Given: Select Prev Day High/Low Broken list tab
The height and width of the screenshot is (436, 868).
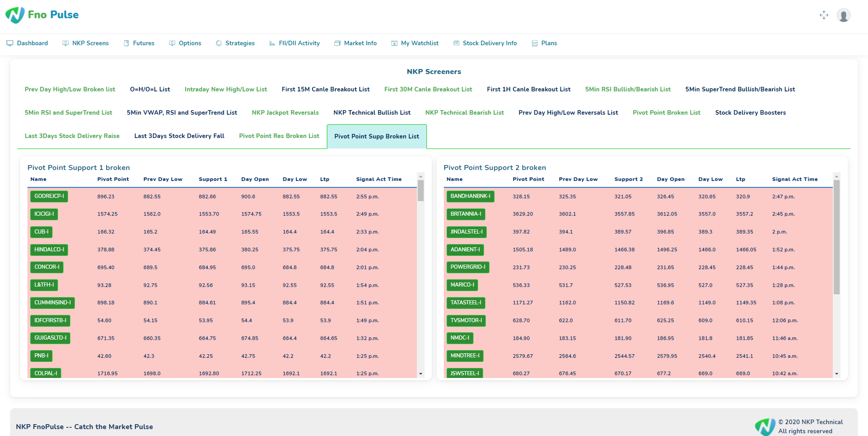Looking at the screenshot, I should point(70,90).
